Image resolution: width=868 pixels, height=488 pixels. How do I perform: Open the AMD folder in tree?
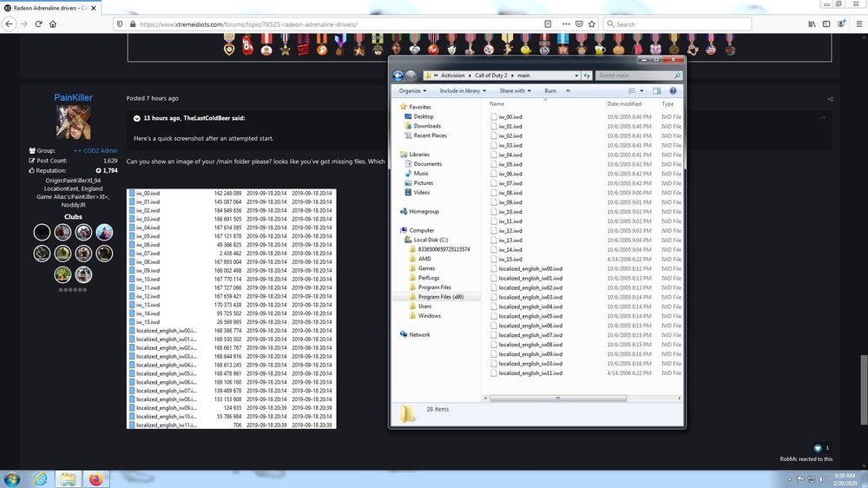coord(424,259)
